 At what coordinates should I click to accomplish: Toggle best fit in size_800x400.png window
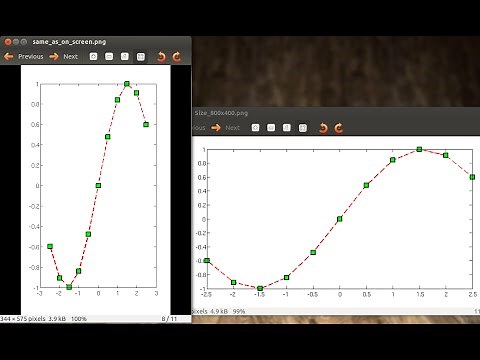pyautogui.click(x=303, y=128)
